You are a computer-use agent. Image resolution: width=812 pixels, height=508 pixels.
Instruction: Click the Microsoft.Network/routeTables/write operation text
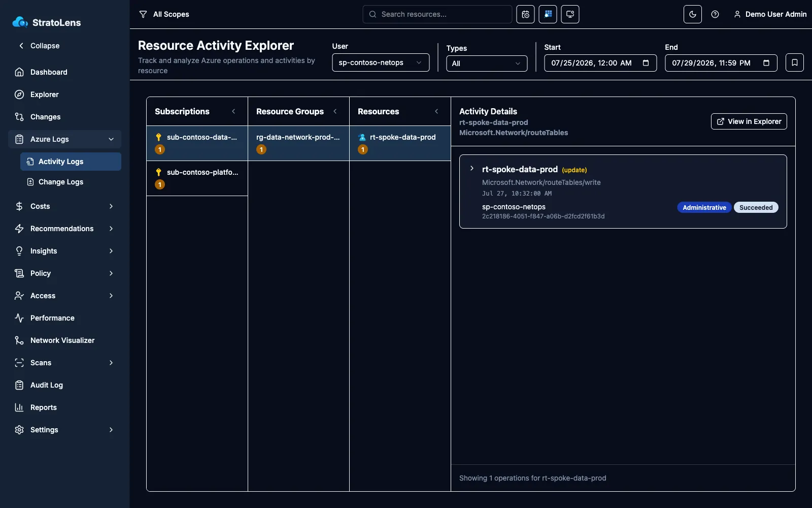541,182
